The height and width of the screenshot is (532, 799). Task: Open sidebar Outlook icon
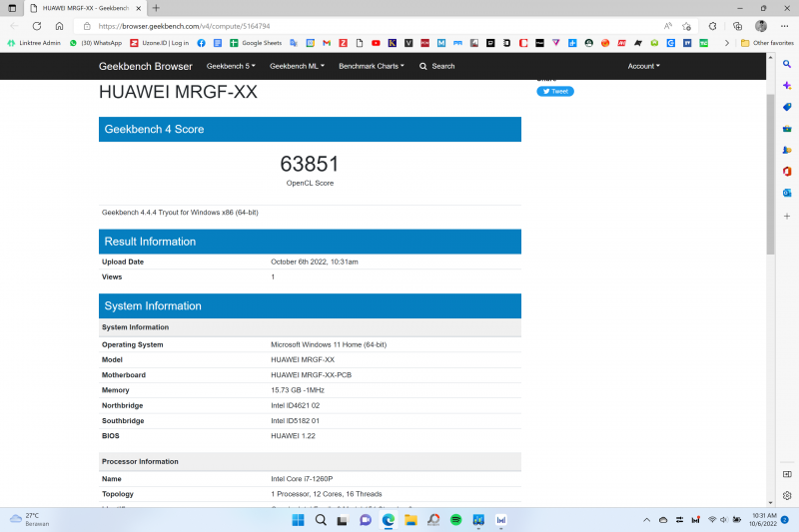pyautogui.click(x=787, y=193)
